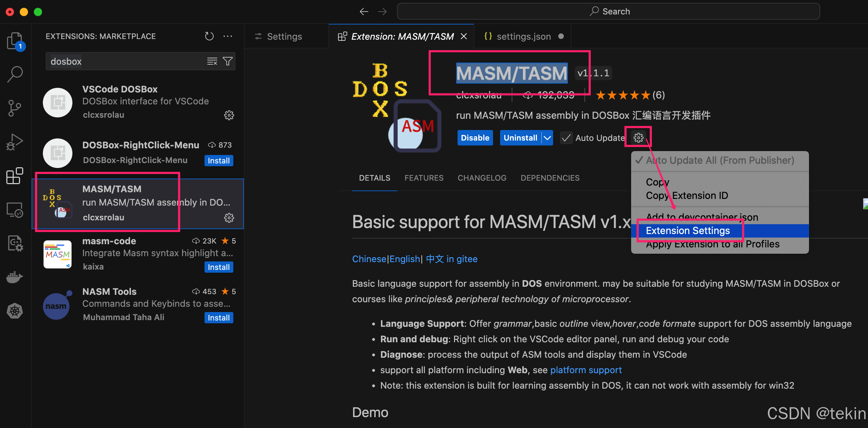Screen dimensions: 868x428
Task: Select the DETAILS tab
Action: 375,178
